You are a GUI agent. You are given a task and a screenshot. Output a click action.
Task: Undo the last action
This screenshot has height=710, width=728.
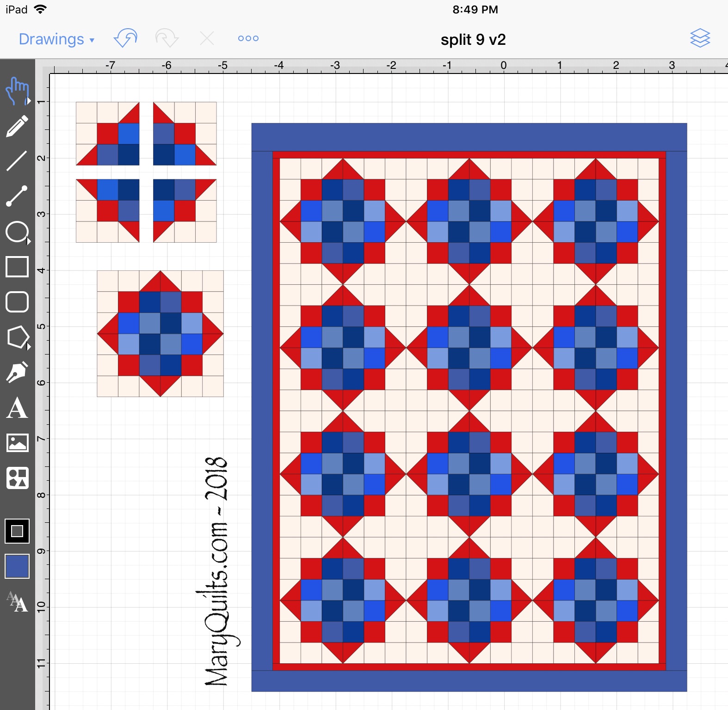125,38
